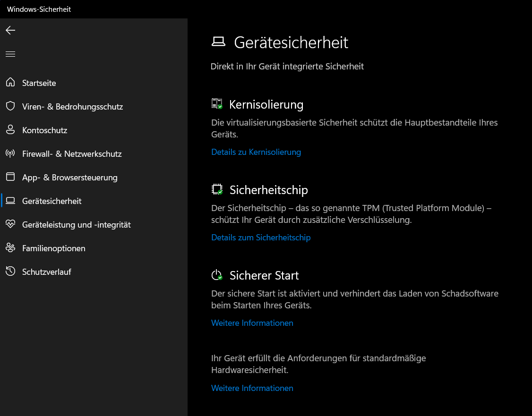Viewport: 532px width, 416px height.
Task: Click the App- & Browsersteuerung window icon
Action: coord(10,177)
